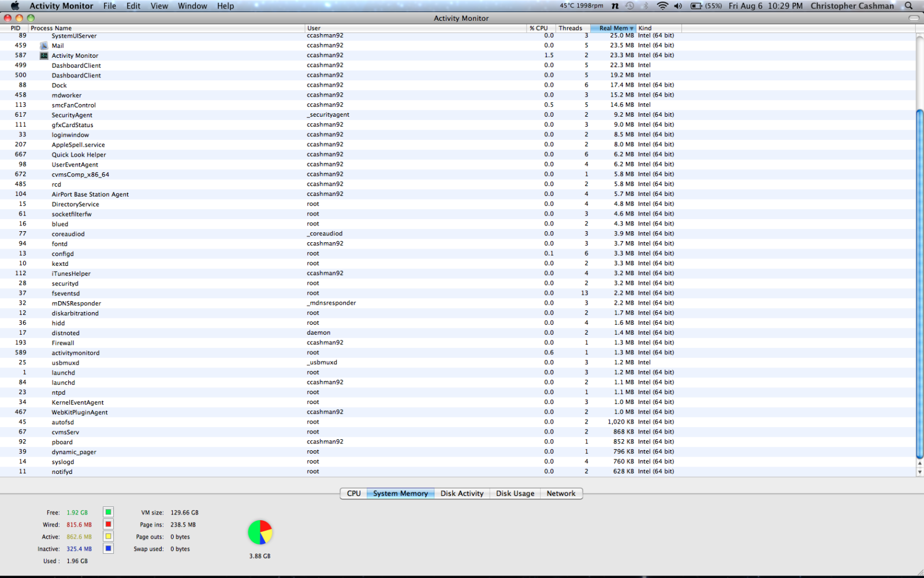Select the mdworker process row
924x578 pixels.
[458, 95]
